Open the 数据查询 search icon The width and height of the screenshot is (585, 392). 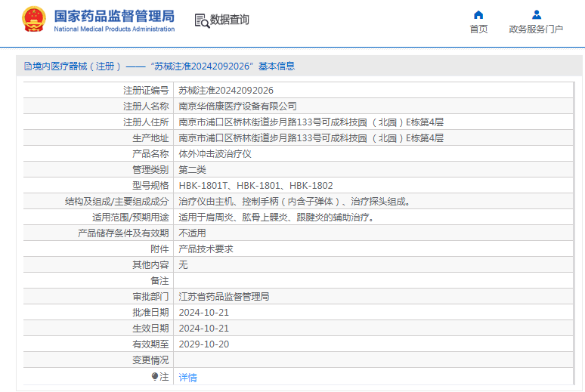(202, 20)
